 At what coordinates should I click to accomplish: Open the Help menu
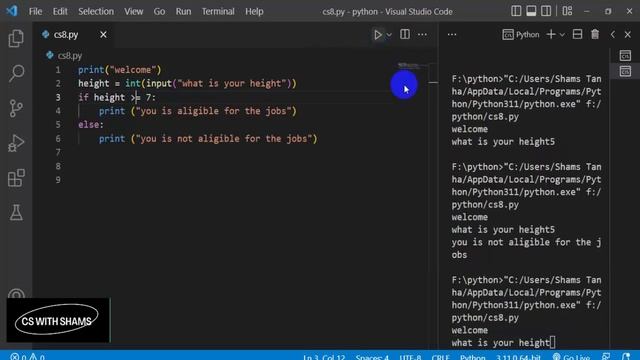coord(254,11)
